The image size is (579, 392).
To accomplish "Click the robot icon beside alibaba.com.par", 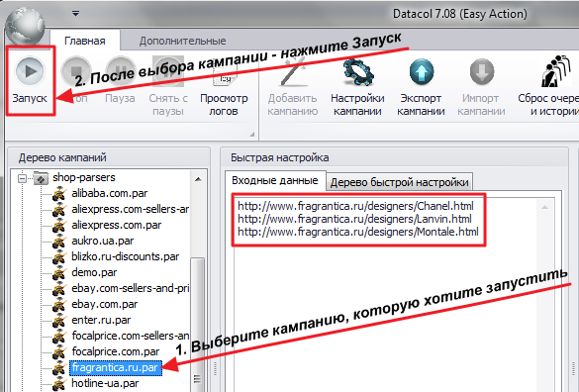I will [59, 194].
